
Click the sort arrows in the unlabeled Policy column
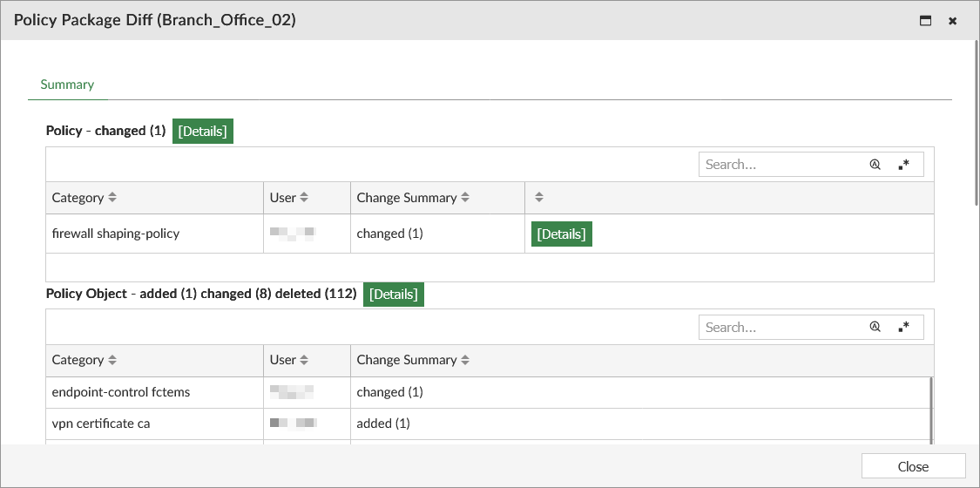coord(538,198)
